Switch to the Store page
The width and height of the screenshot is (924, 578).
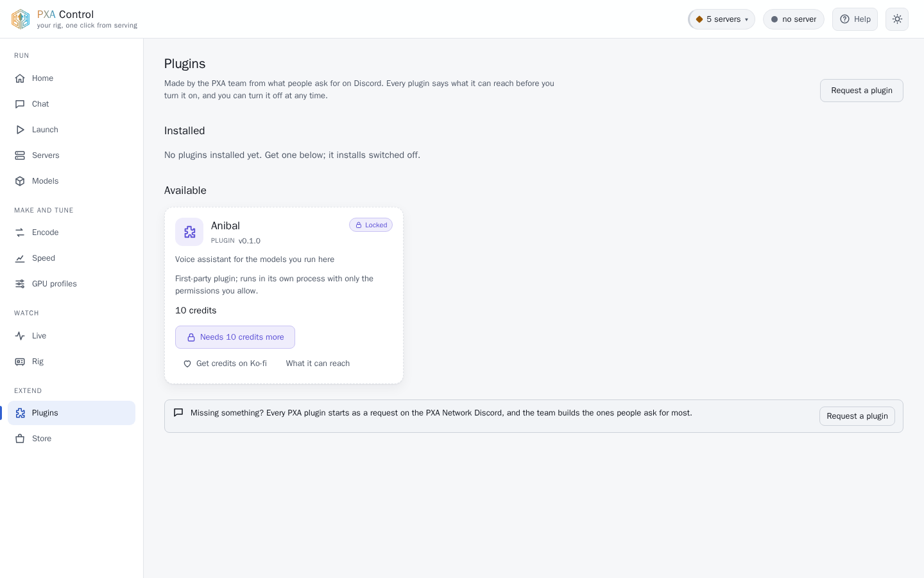pyautogui.click(x=71, y=439)
